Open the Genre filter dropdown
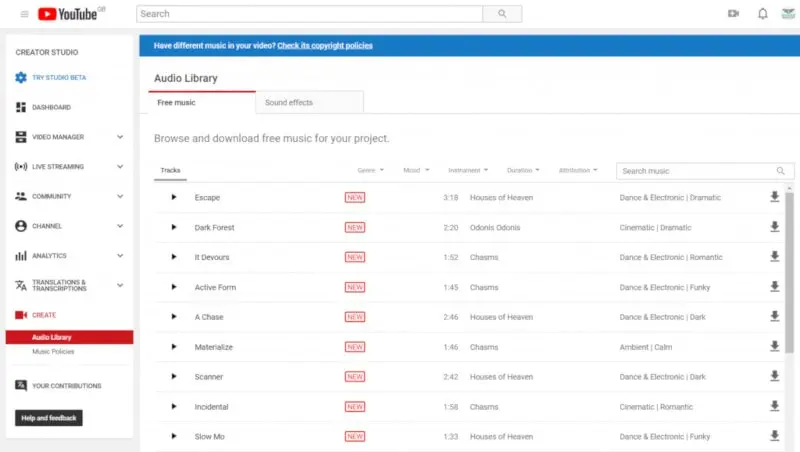The width and height of the screenshot is (800, 452). click(x=370, y=170)
